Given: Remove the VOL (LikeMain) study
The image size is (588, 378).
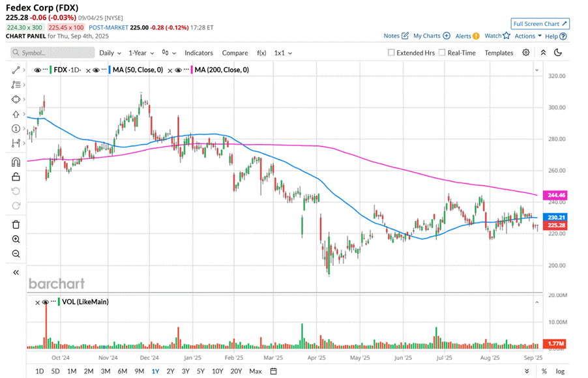Looking at the screenshot, I should (x=38, y=302).
